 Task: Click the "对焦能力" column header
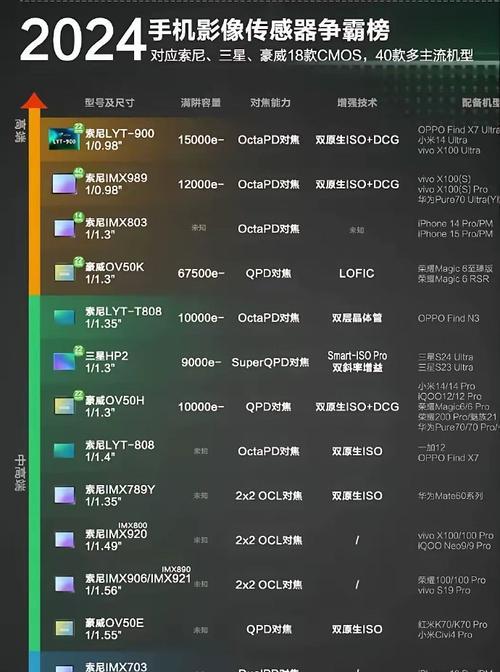tap(270, 103)
